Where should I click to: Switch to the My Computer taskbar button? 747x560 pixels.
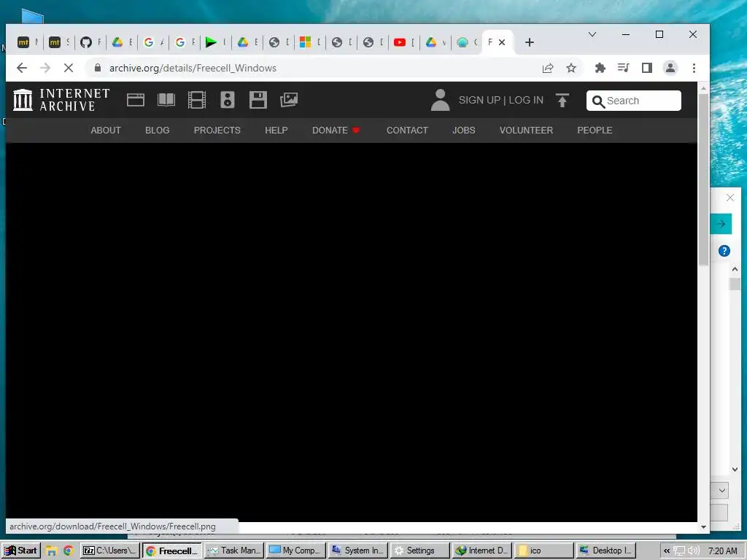tap(296, 551)
